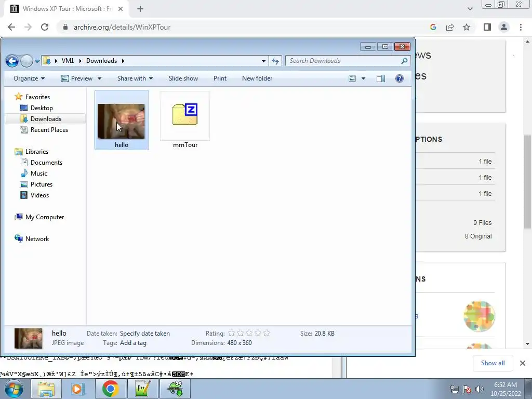Start the Slide show

(183, 78)
